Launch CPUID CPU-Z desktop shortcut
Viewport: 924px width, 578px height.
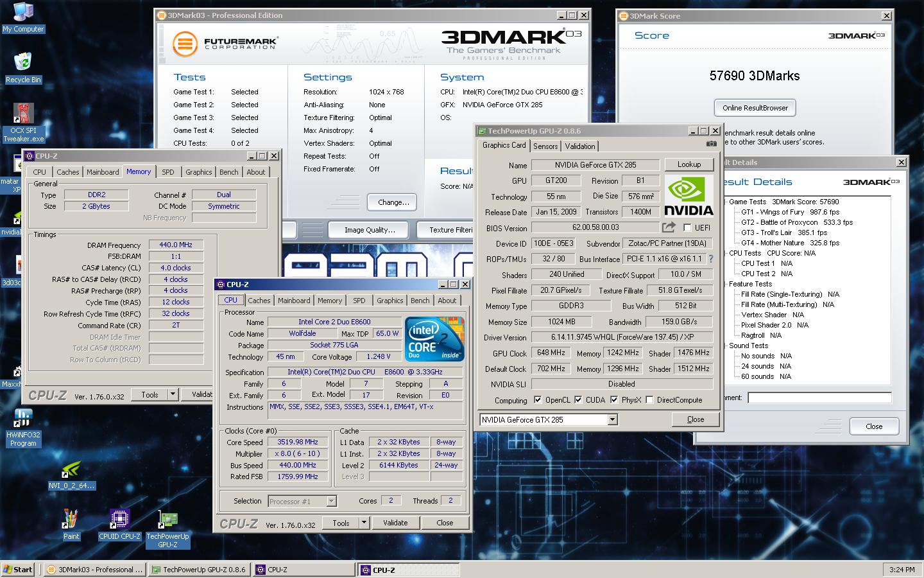pos(119,525)
